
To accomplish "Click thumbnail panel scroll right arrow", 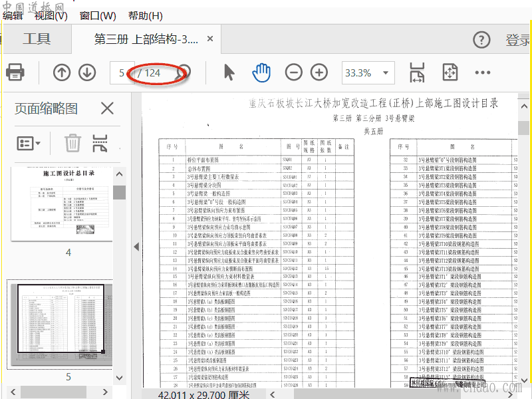I will (105, 392).
